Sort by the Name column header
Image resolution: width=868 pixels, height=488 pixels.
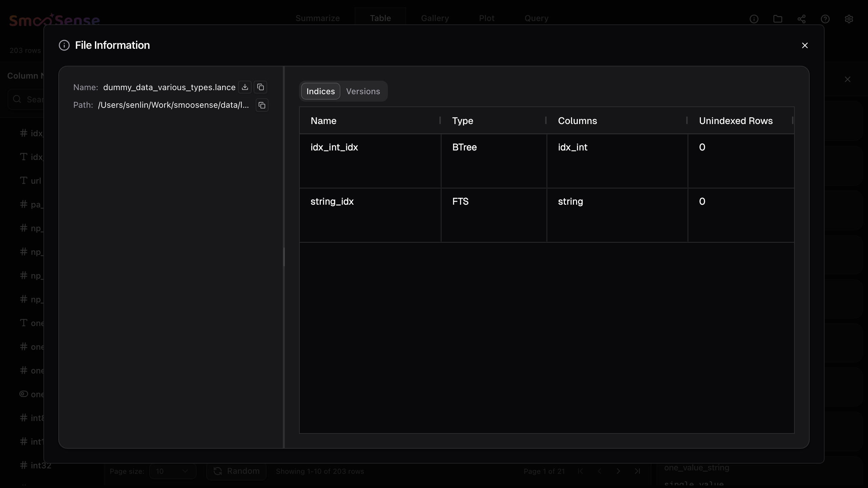(323, 121)
